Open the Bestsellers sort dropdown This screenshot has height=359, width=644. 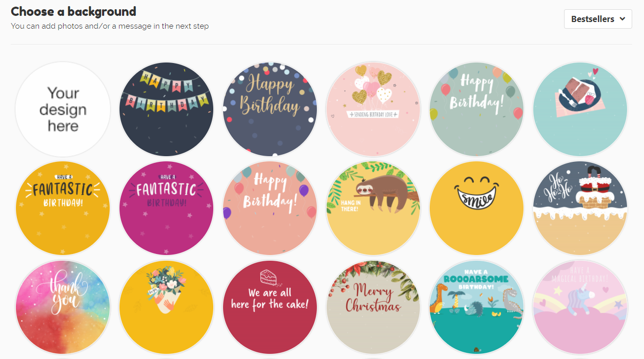pyautogui.click(x=598, y=19)
